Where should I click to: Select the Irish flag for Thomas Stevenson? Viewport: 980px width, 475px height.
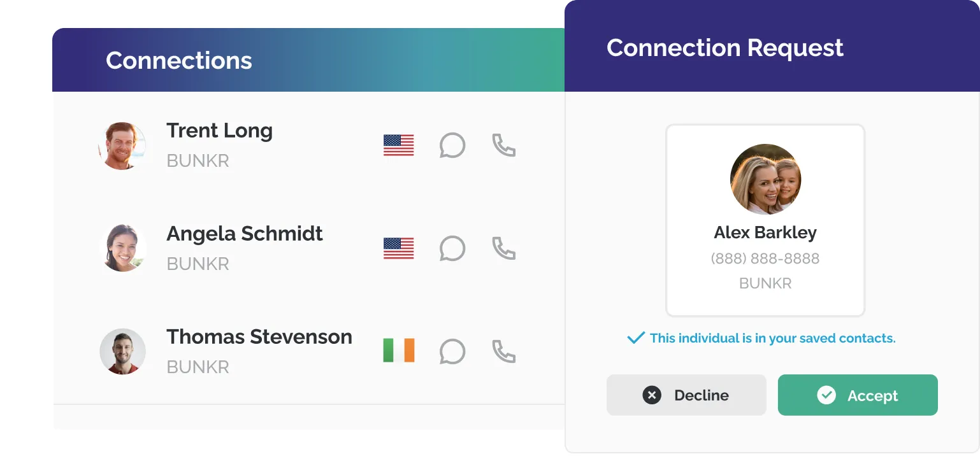coord(399,350)
